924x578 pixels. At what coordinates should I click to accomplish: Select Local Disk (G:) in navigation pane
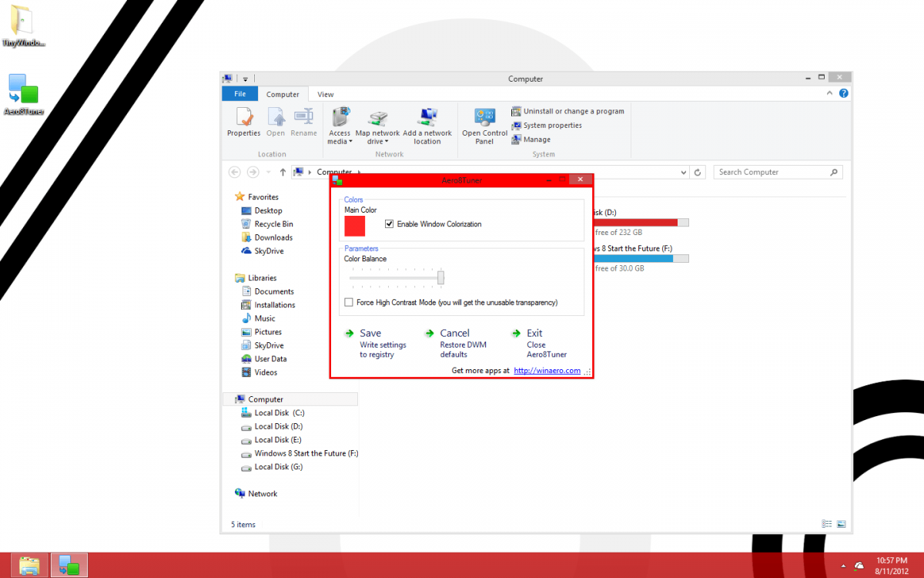click(x=273, y=467)
